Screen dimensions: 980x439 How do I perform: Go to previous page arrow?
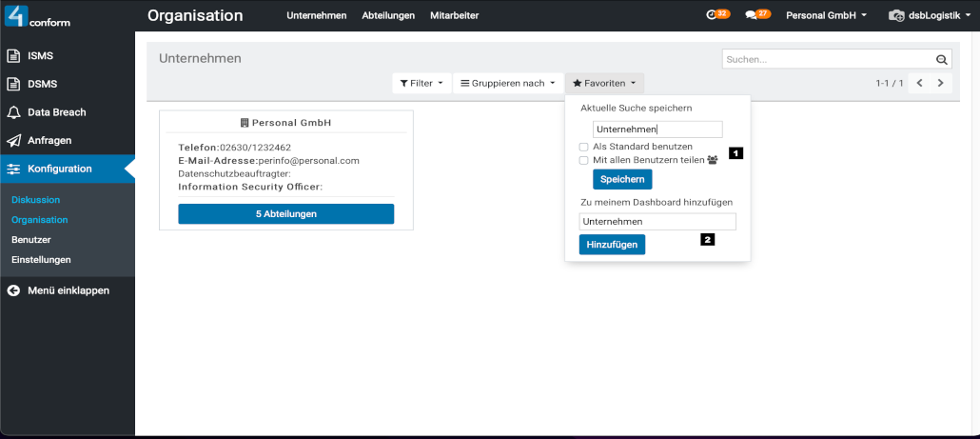tap(920, 84)
